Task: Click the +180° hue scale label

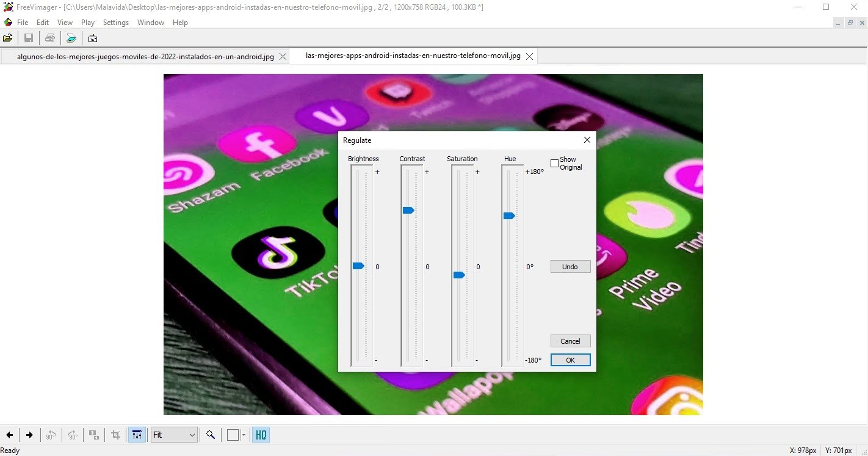Action: coord(534,172)
